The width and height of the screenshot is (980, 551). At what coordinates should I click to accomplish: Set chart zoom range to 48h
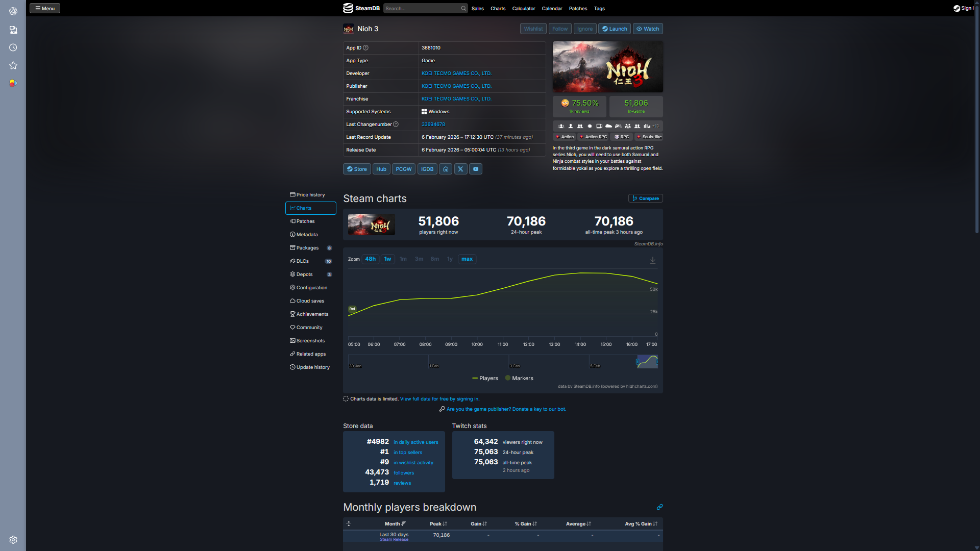370,259
